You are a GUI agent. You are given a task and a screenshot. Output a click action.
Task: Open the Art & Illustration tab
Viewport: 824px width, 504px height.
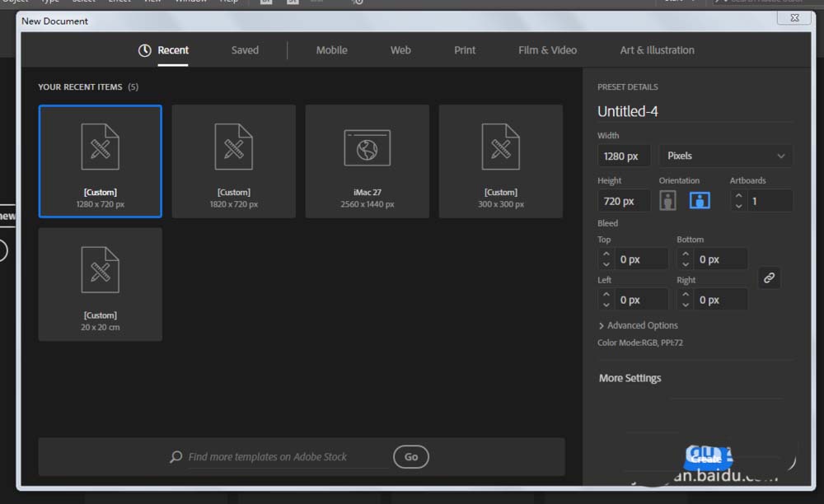pyautogui.click(x=657, y=50)
